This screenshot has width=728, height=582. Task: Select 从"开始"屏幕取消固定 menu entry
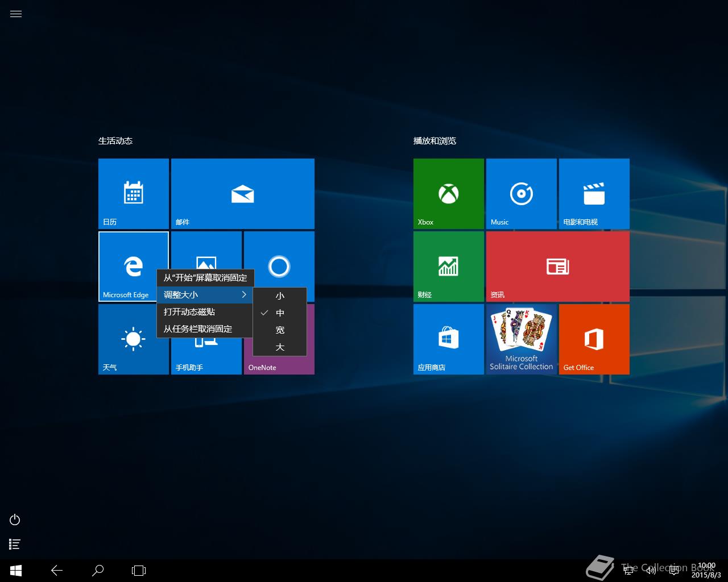(x=205, y=278)
